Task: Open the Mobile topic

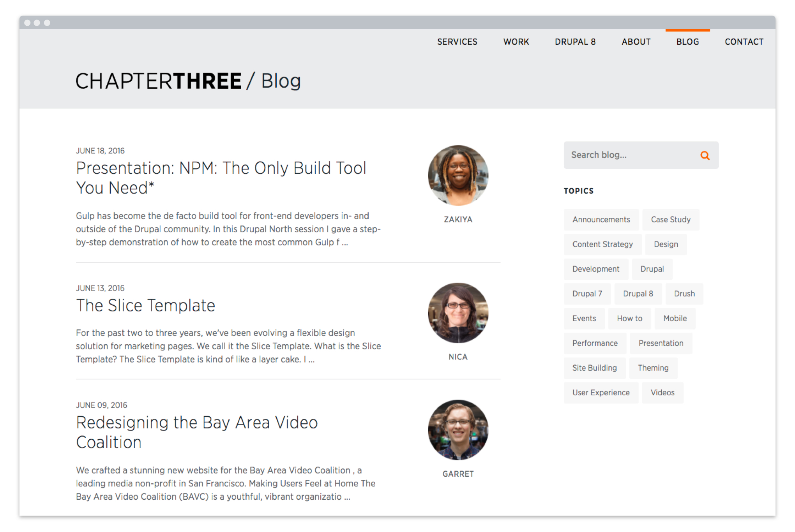Action: 675,319
